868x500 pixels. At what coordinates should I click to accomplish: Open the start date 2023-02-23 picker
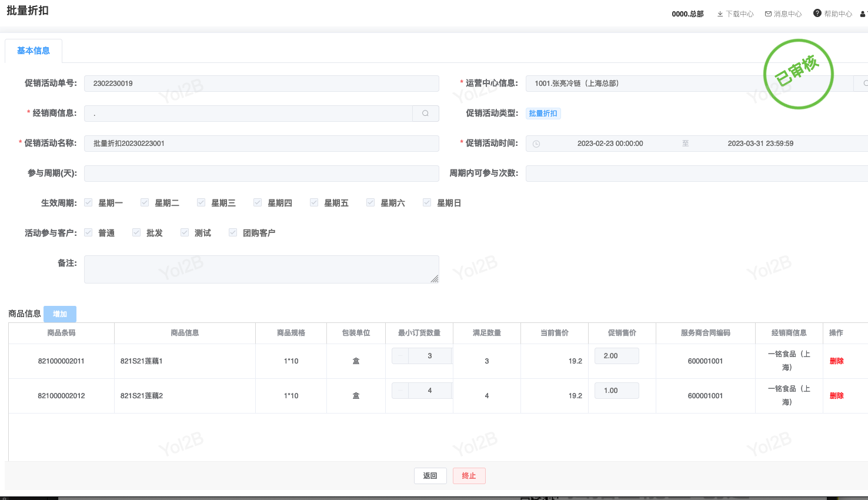click(x=610, y=144)
